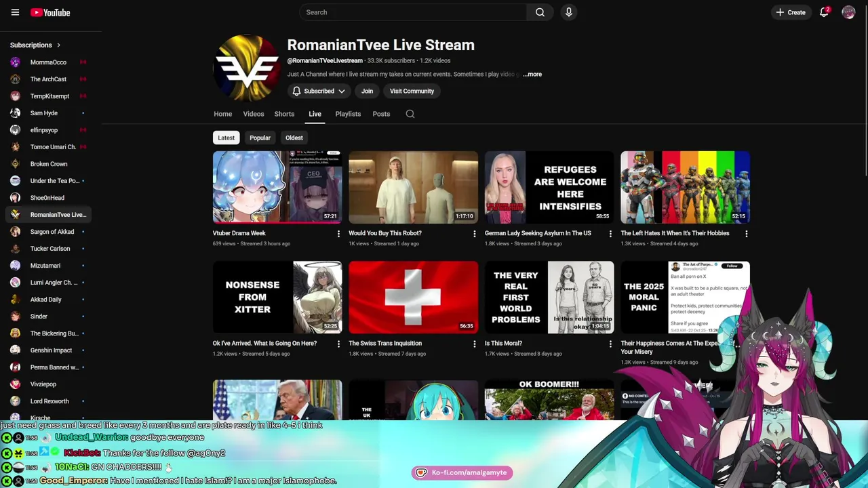Switch to the Videos channel tab
The height and width of the screenshot is (488, 868).
pos(254,114)
